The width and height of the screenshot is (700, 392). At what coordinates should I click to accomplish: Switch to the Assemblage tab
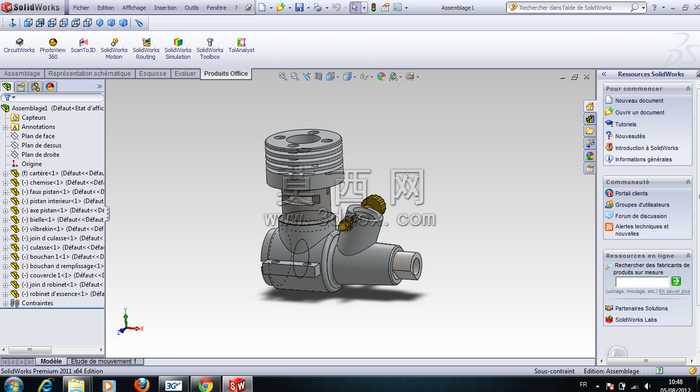pyautogui.click(x=22, y=73)
